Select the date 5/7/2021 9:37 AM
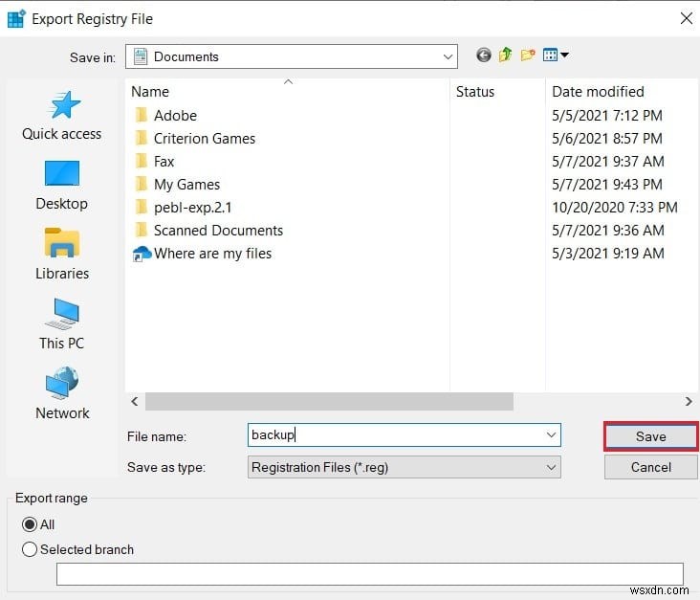Image resolution: width=700 pixels, height=600 pixels. click(x=608, y=162)
